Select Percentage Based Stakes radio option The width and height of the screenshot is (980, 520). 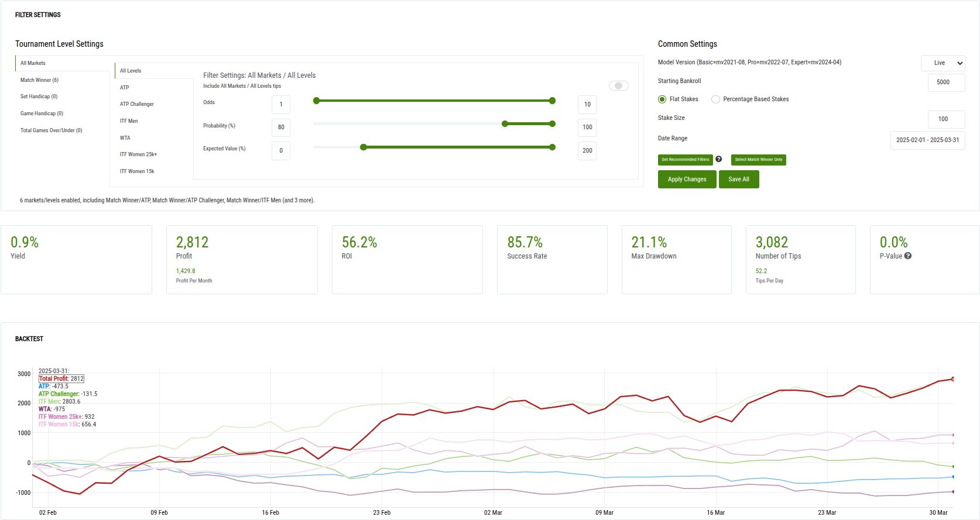[715, 99]
